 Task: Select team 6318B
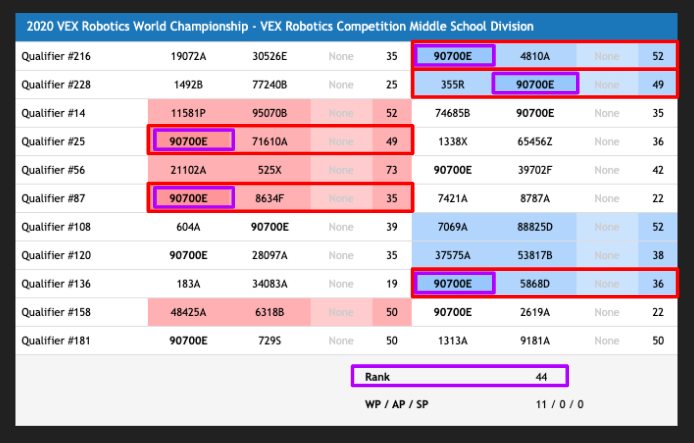(x=270, y=312)
